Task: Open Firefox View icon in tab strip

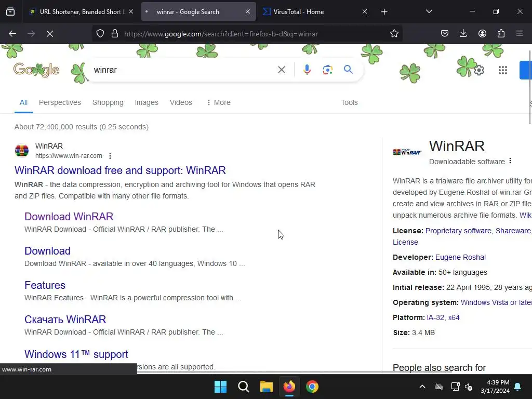Action: [x=10, y=12]
